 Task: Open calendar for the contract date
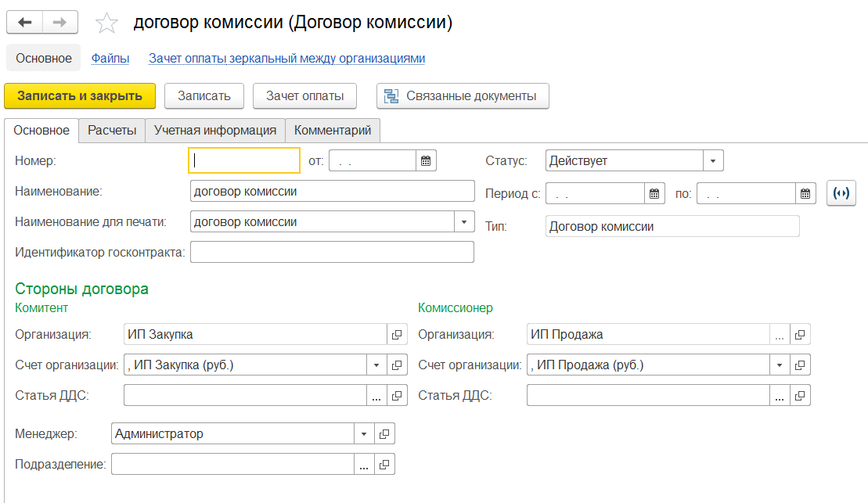[426, 161]
